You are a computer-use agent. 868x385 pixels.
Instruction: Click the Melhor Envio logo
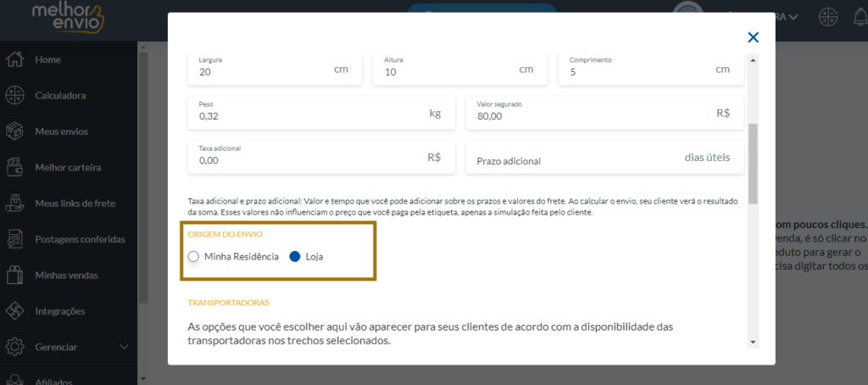click(68, 17)
